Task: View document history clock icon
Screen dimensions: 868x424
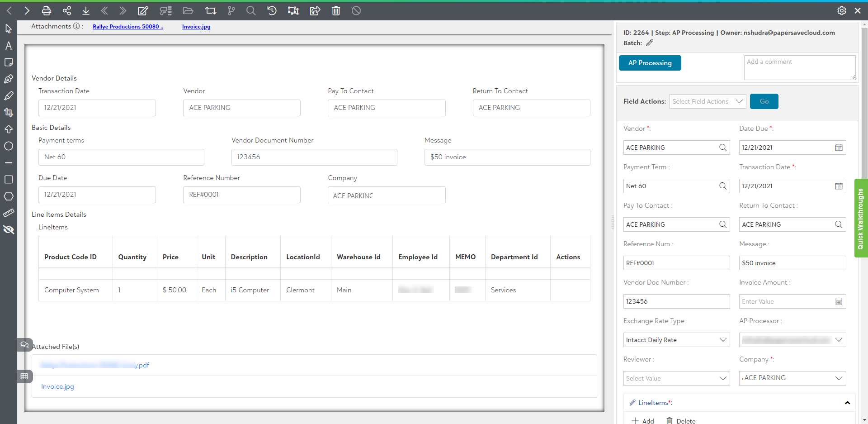Action: point(272,10)
